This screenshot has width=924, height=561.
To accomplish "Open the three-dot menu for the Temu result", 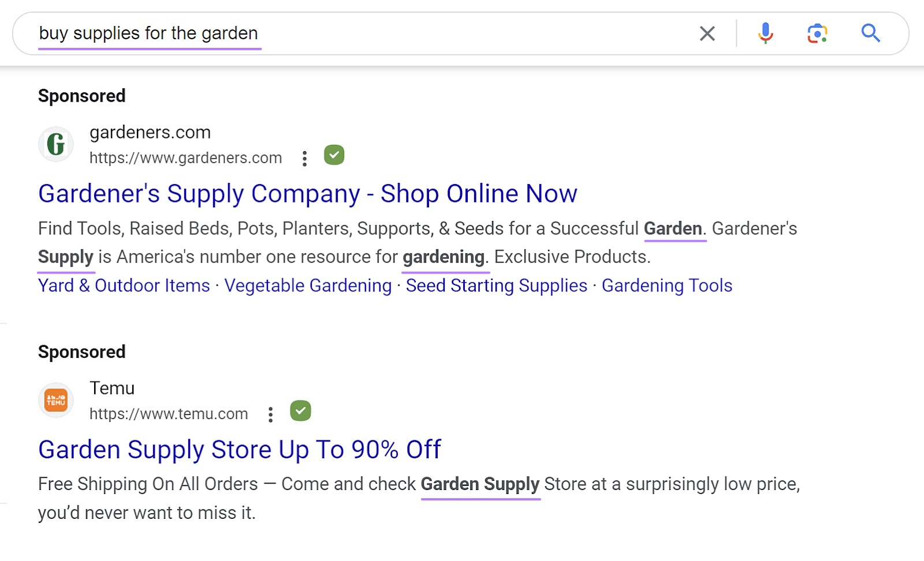I will (x=270, y=414).
